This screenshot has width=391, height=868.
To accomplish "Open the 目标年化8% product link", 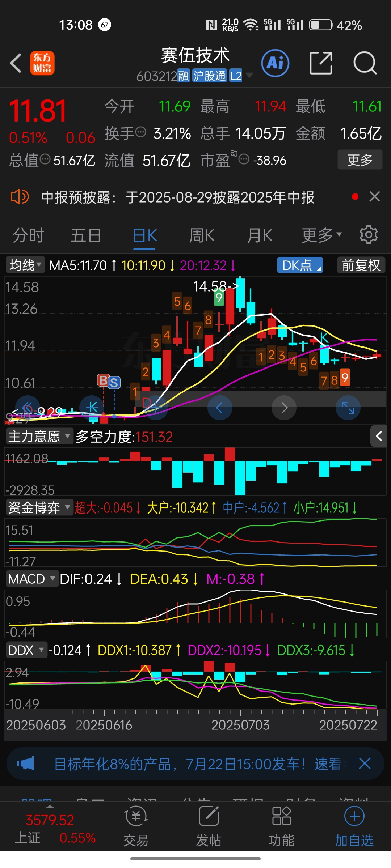I will click(x=198, y=764).
